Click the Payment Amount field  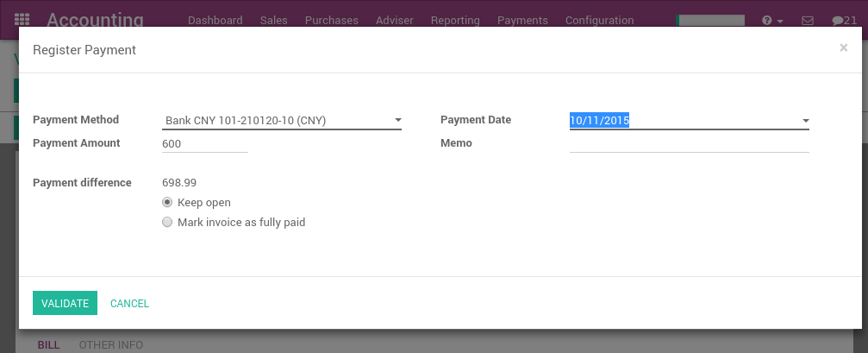click(x=204, y=144)
